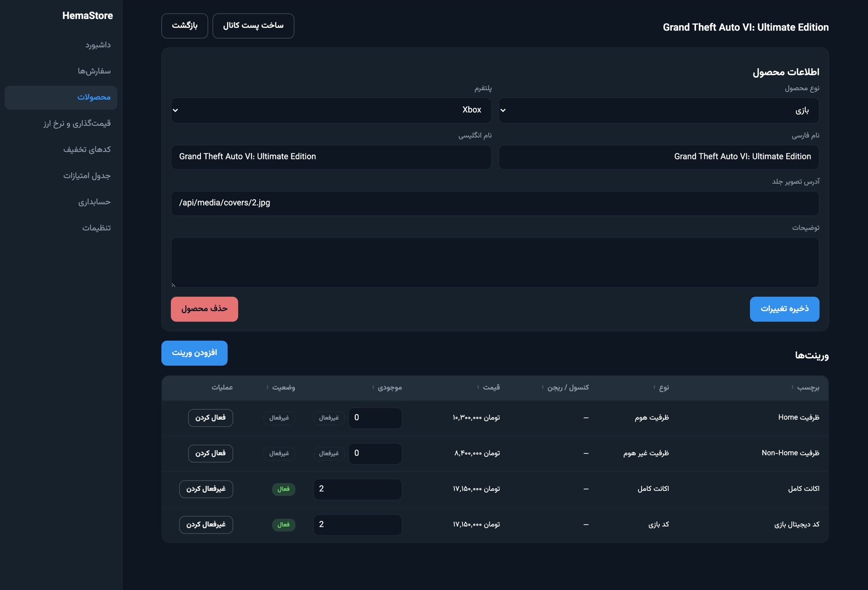This screenshot has width=868, height=590.
Task: Deactivate کد دیجیتال بازی variant
Action: (206, 524)
